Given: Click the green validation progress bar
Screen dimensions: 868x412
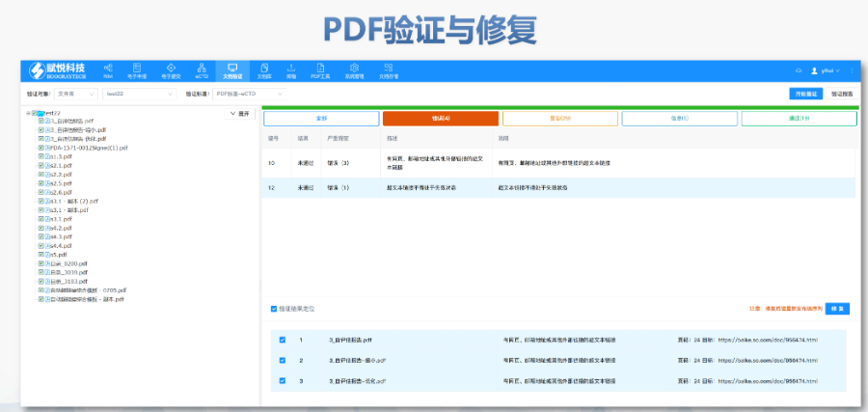Looking at the screenshot, I should tap(560, 107).
